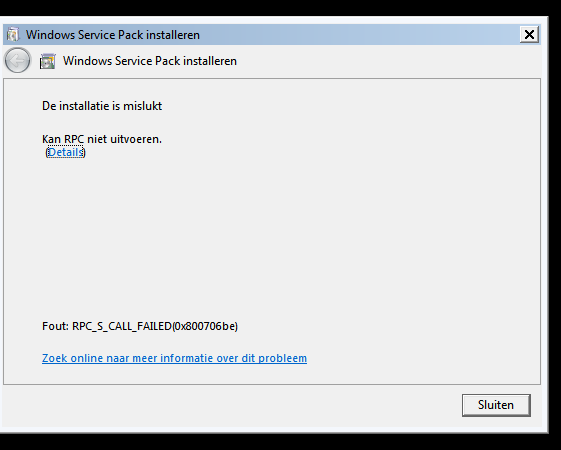
Task: Click the 'Fout:' label before the error name
Action: click(x=55, y=326)
